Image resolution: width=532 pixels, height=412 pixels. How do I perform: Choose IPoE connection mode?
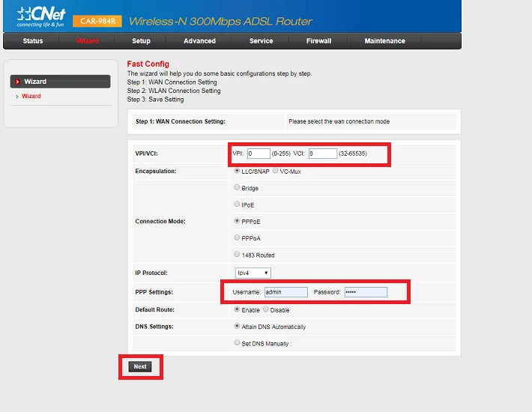tap(238, 204)
